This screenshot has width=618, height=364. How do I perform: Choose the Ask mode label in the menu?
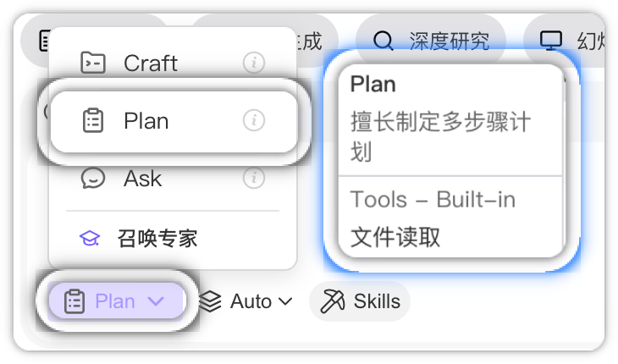click(x=142, y=179)
